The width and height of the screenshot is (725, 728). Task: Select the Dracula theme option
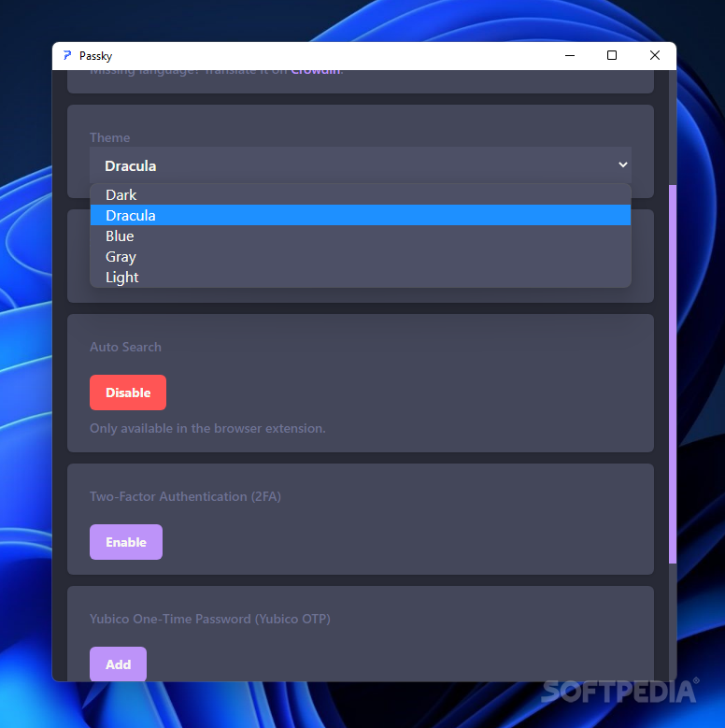(x=361, y=216)
